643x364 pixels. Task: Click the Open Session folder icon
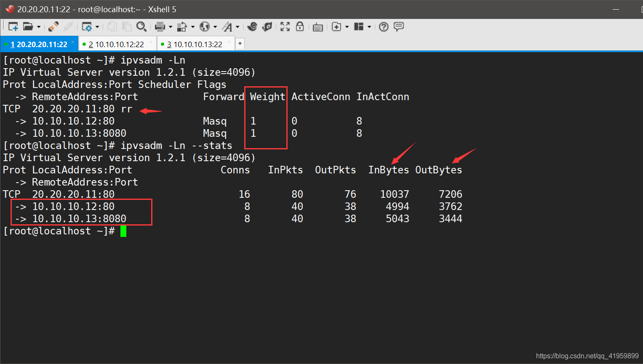coord(28,27)
